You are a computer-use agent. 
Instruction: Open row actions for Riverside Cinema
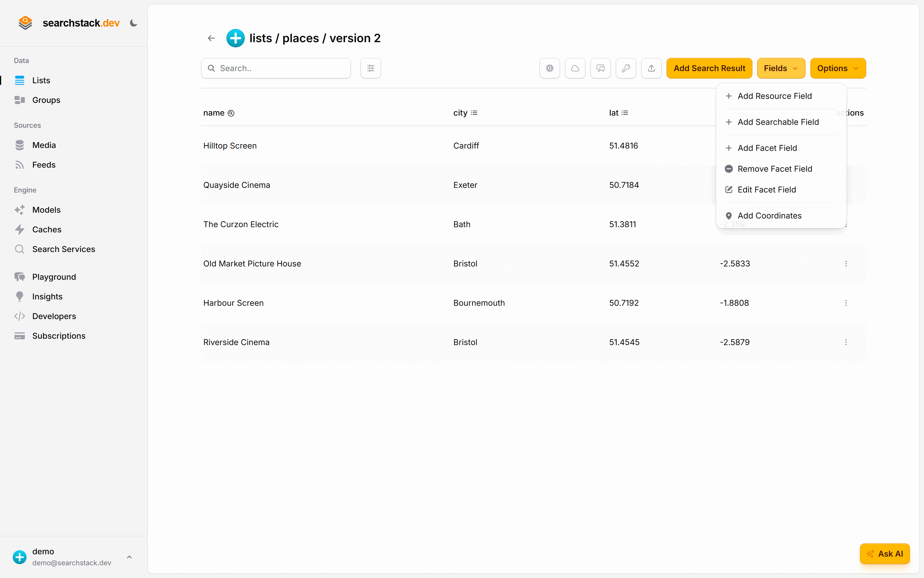tap(846, 342)
